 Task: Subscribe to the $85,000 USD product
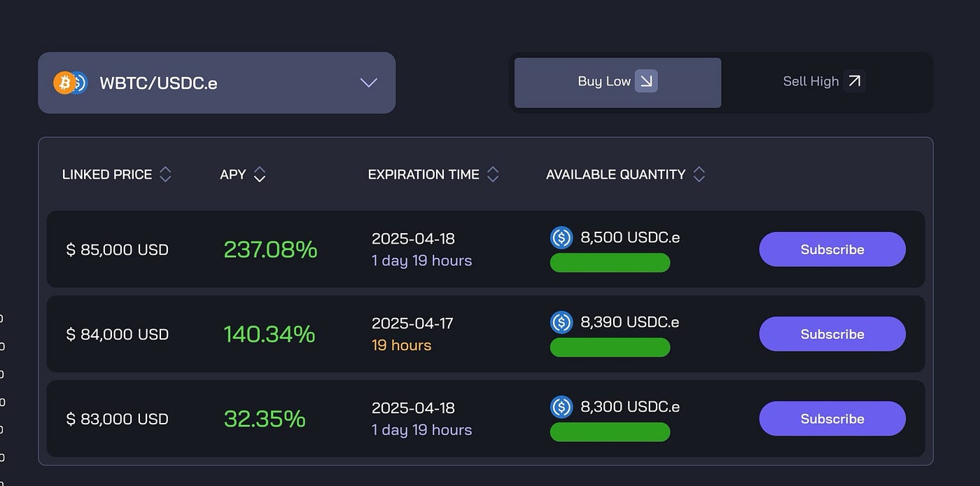[x=832, y=249]
